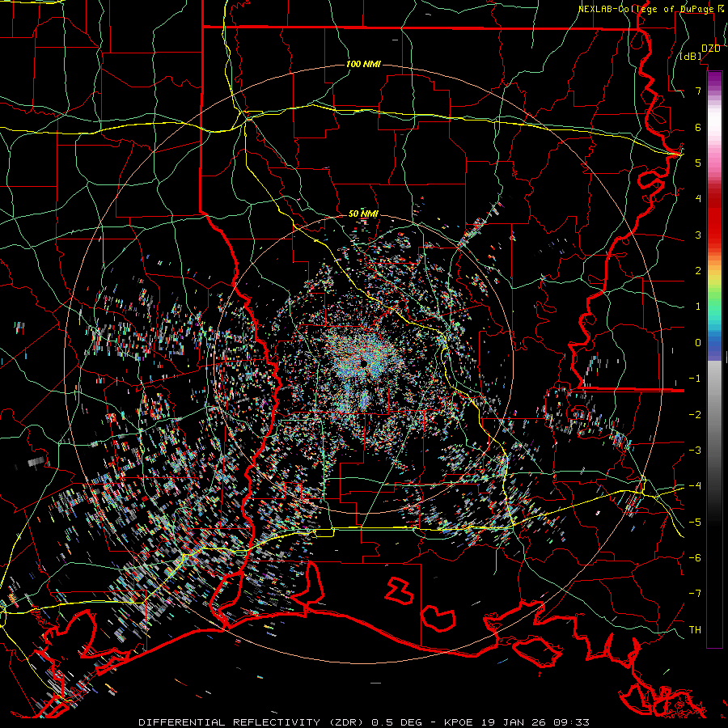Click the 7 value on the scale

tap(698, 91)
